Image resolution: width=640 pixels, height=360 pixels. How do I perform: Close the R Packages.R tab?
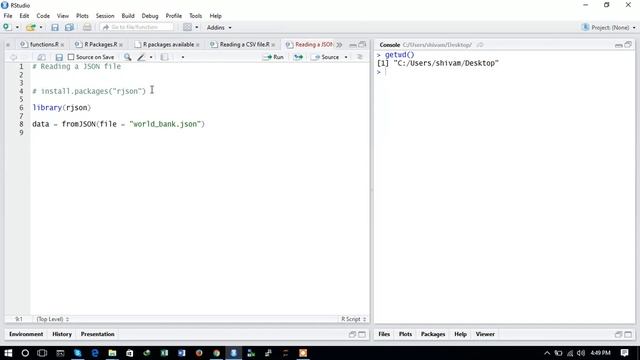[x=121, y=45]
